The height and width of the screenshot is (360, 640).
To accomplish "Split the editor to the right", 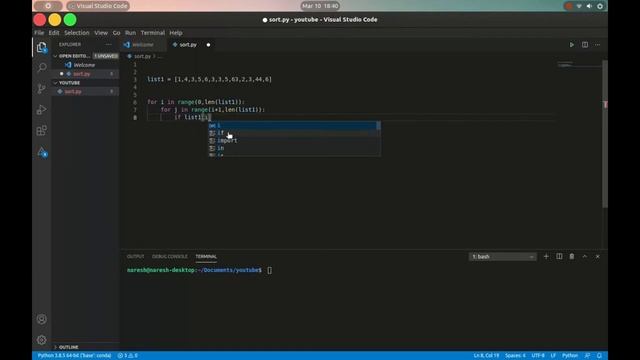I will click(585, 44).
